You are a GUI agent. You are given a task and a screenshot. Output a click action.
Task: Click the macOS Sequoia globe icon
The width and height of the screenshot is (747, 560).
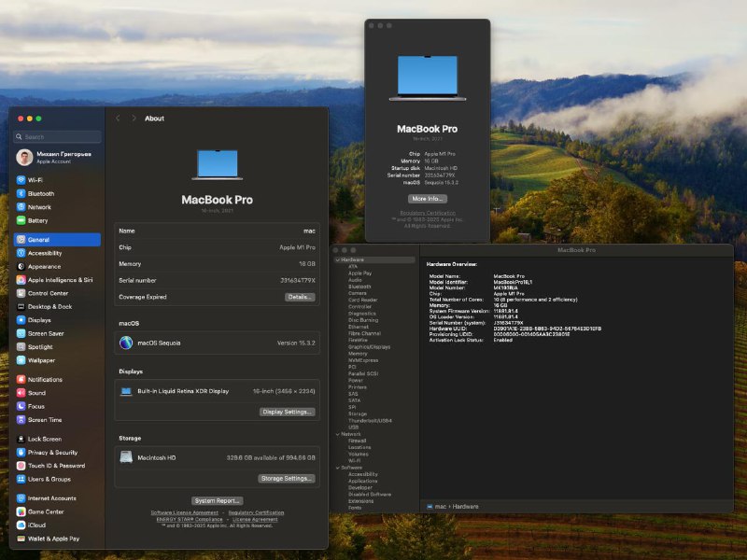126,343
